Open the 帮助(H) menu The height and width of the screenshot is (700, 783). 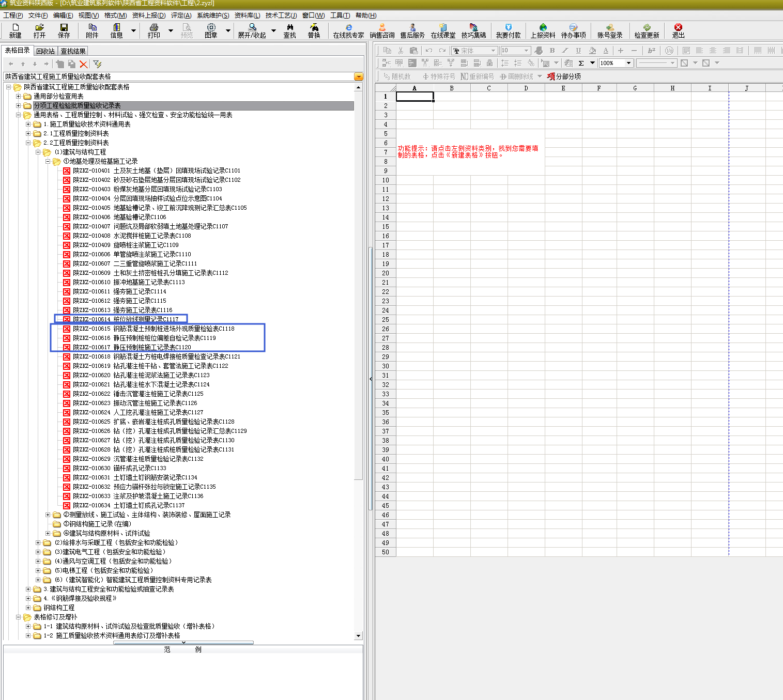click(366, 15)
